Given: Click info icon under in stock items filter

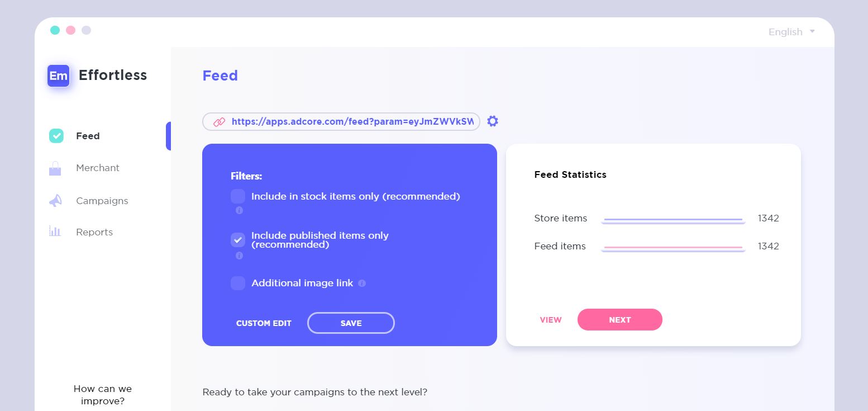Looking at the screenshot, I should coord(239,210).
